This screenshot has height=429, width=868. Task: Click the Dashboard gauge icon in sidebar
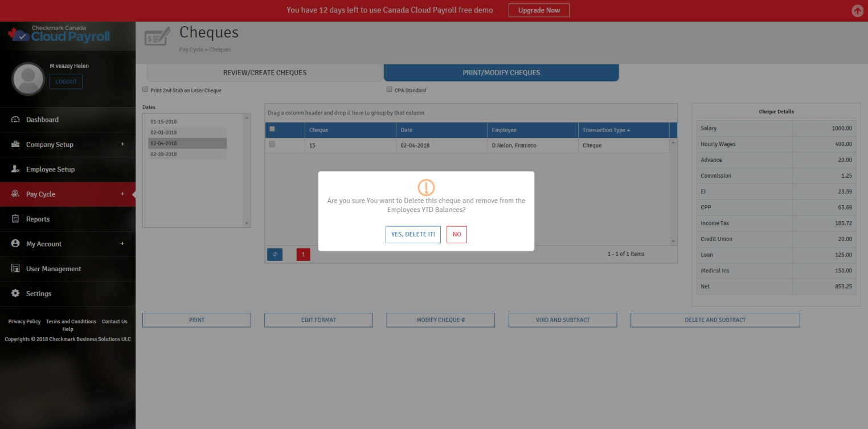[x=15, y=120]
